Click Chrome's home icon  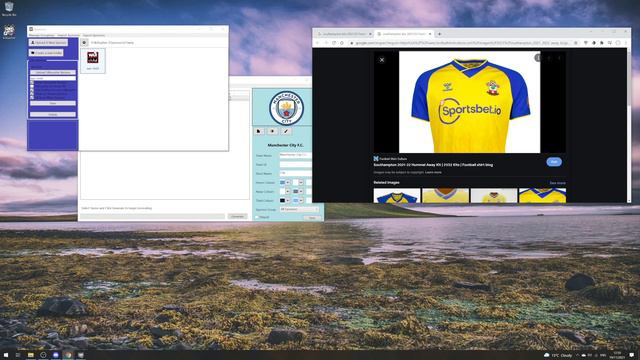pyautogui.click(x=342, y=43)
